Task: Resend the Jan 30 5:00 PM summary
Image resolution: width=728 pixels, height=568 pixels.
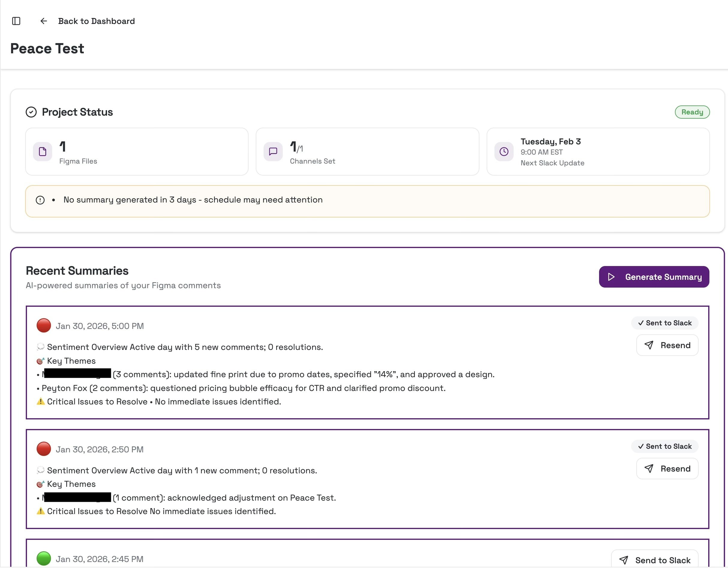Action: [x=667, y=345]
